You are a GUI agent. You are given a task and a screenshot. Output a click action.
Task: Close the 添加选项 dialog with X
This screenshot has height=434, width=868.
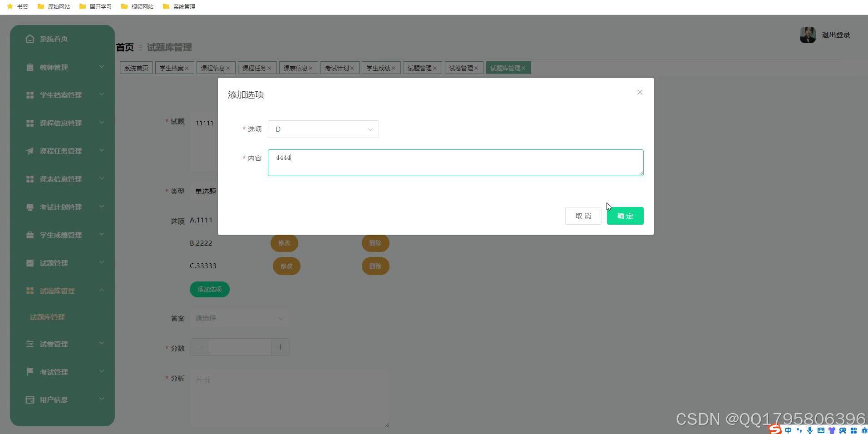tap(640, 92)
